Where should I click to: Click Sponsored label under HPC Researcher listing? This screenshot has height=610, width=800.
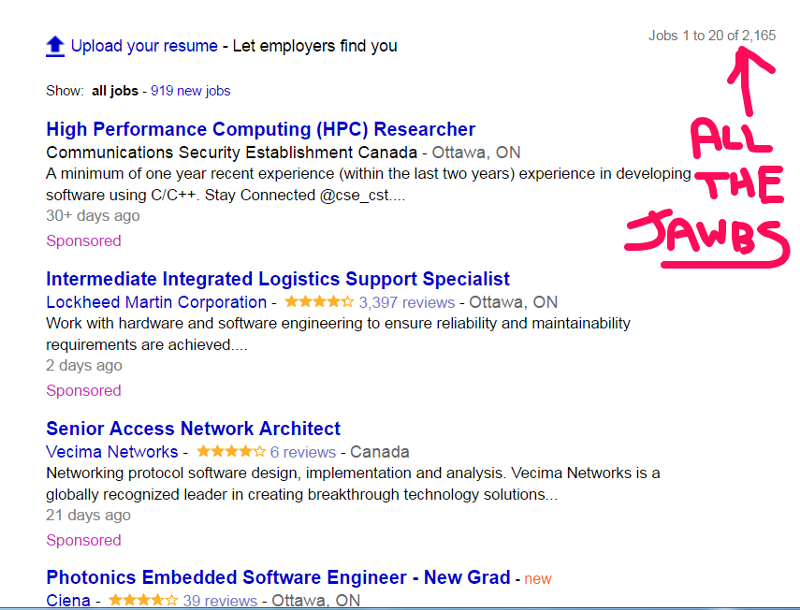(x=84, y=241)
